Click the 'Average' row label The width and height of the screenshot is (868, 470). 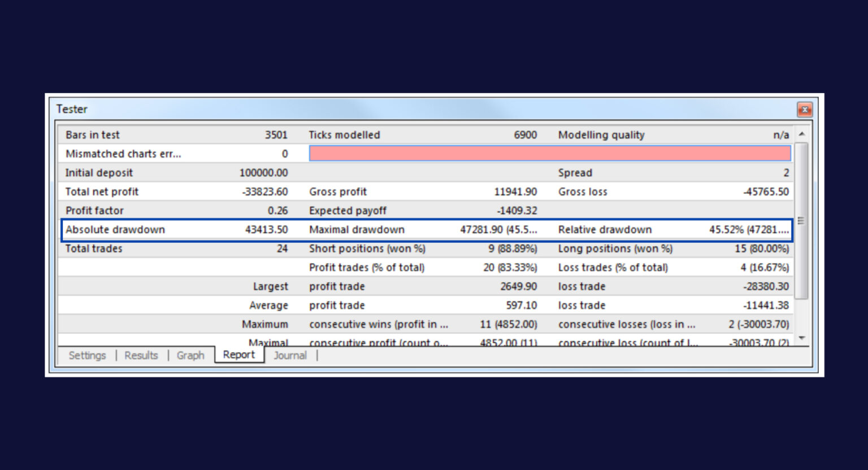[x=269, y=306]
